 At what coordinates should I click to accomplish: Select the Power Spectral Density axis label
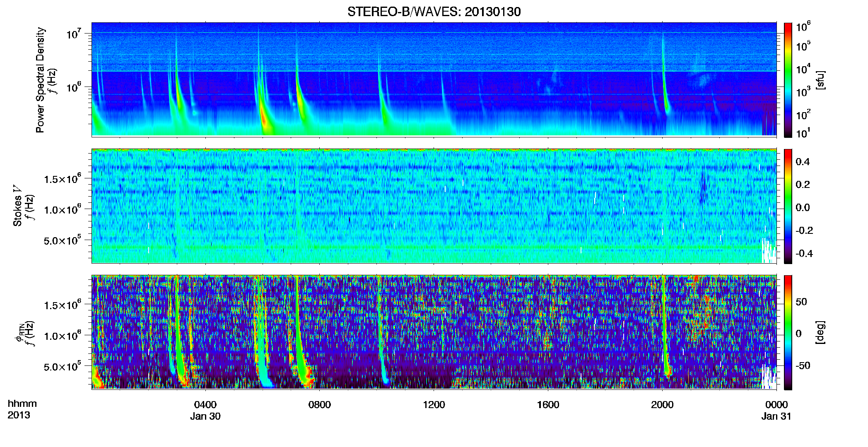tap(40, 80)
